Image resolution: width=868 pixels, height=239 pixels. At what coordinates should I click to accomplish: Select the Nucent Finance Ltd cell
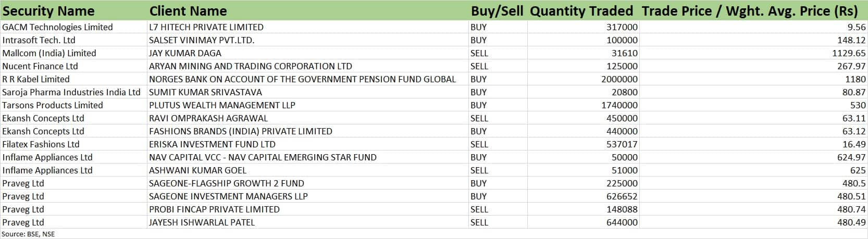click(40, 66)
